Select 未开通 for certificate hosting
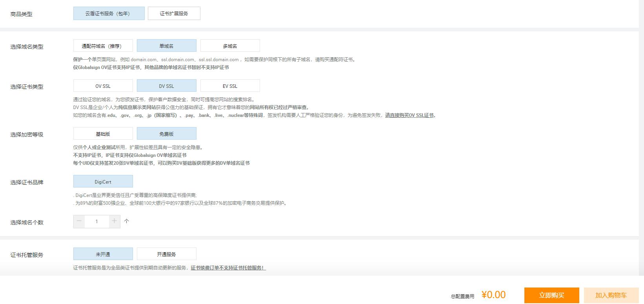The width and height of the screenshot is (644, 304). click(x=103, y=254)
